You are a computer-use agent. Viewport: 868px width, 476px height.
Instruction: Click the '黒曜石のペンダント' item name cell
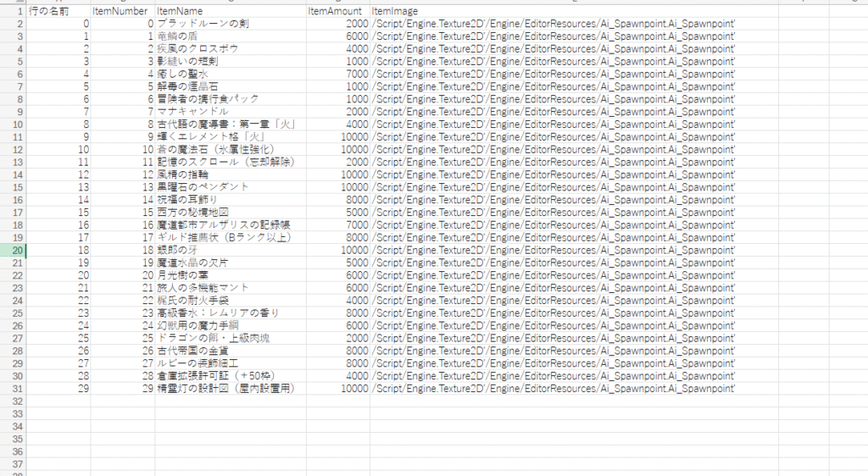[x=231, y=187]
